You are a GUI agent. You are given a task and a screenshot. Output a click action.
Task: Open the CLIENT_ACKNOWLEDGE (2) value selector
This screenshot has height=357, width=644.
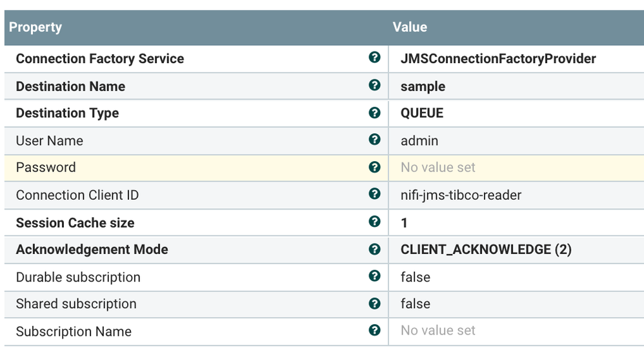pos(486,249)
